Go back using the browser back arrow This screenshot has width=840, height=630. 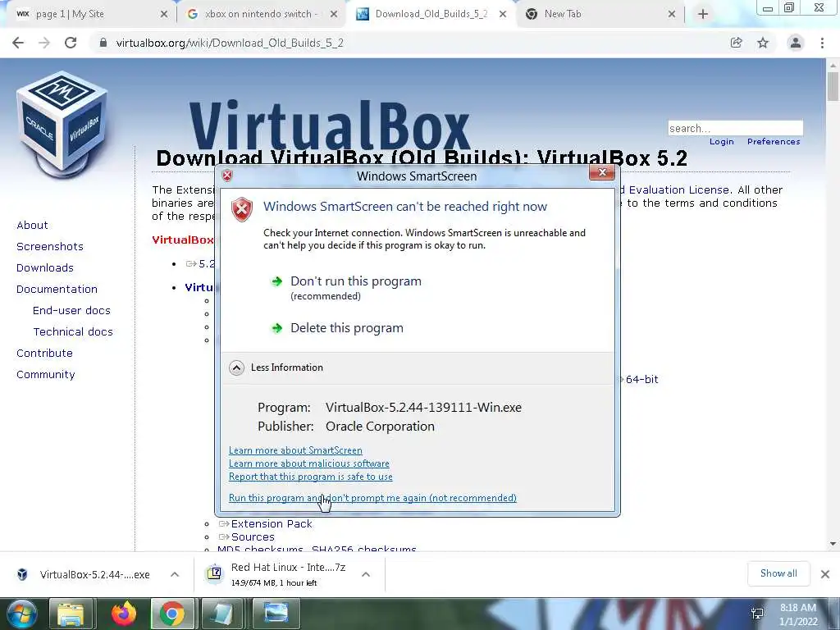point(18,43)
